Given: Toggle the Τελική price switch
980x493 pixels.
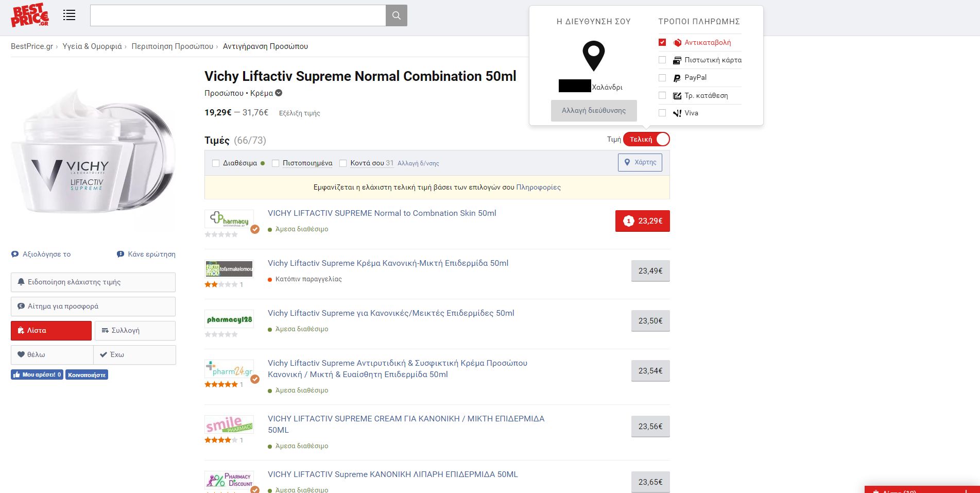Looking at the screenshot, I should tap(646, 139).
